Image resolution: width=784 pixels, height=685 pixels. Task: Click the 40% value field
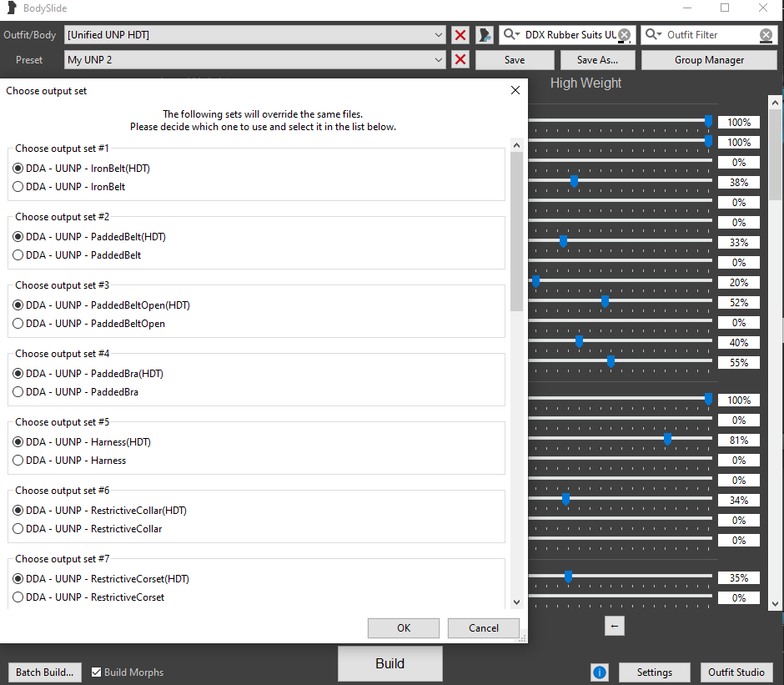(x=739, y=342)
